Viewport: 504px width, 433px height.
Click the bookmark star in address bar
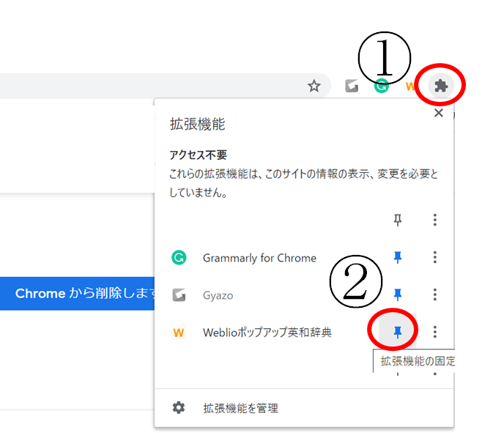pyautogui.click(x=314, y=86)
